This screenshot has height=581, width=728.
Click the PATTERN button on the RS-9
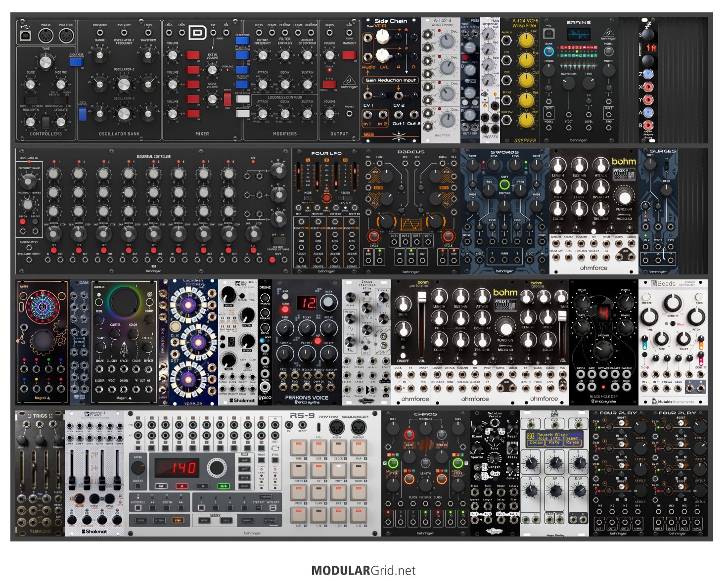(x=159, y=520)
